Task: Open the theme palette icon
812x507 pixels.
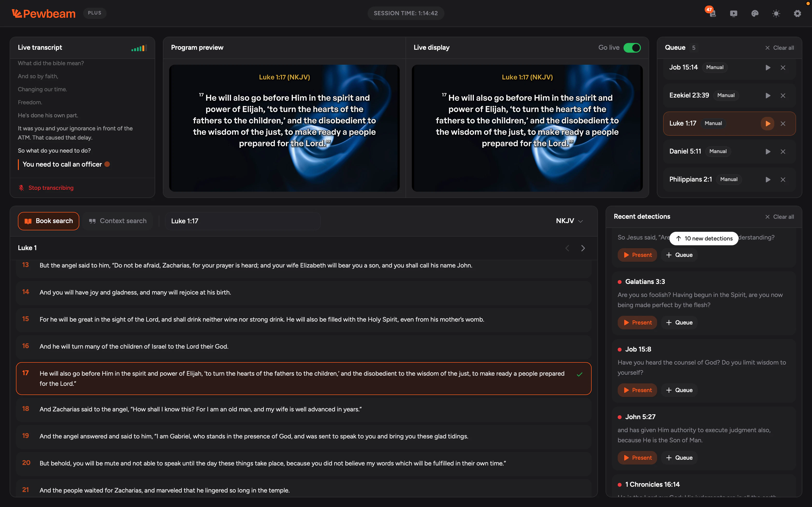Action: coord(755,14)
